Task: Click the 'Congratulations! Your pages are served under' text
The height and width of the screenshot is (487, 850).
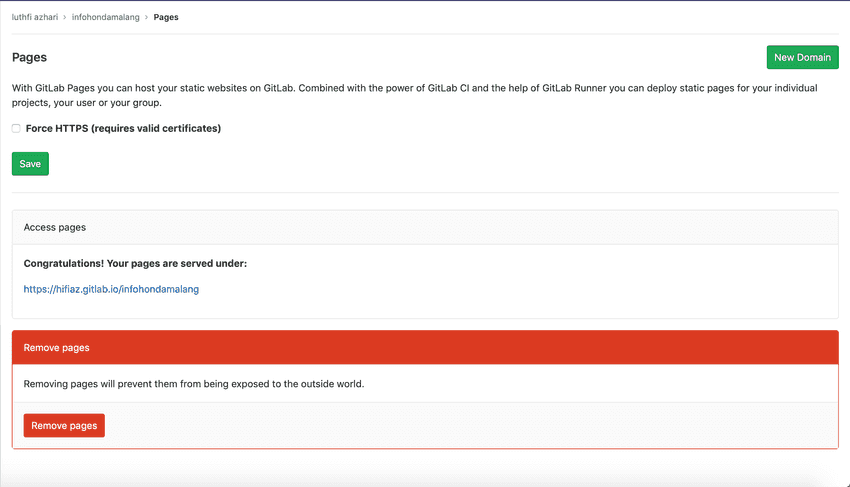Action: 135,263
